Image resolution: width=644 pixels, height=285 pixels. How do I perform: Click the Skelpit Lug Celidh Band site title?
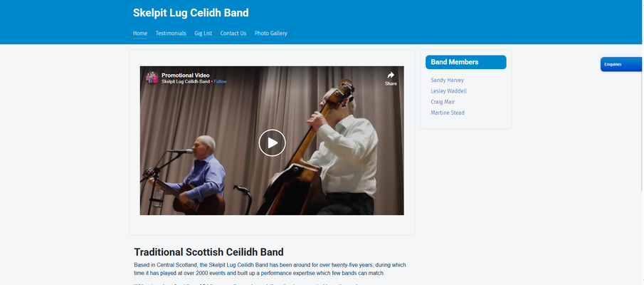coord(191,13)
